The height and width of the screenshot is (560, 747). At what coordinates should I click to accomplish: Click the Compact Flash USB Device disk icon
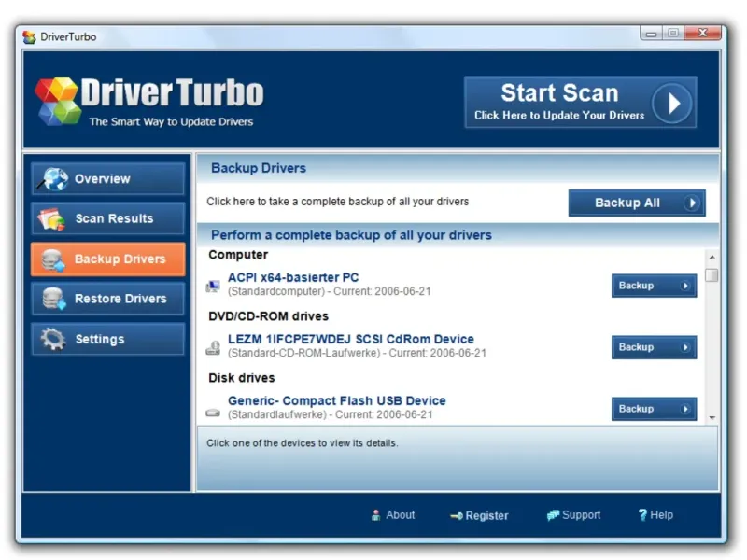(213, 413)
